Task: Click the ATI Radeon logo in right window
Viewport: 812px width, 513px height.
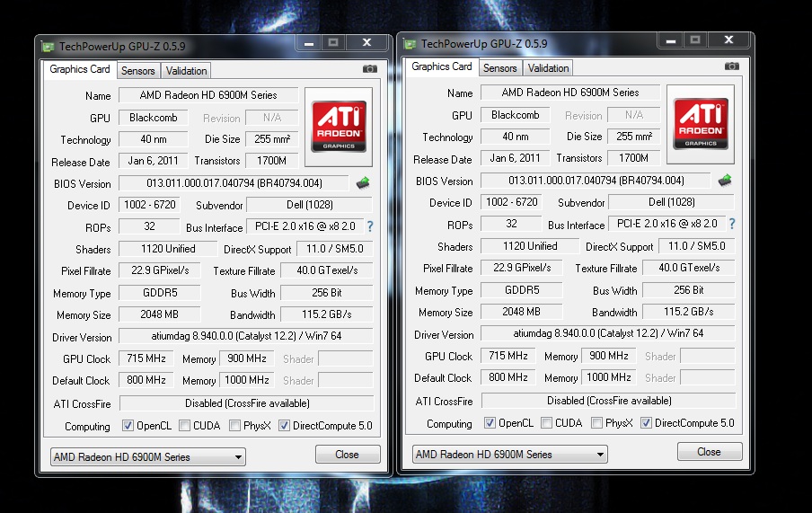Action: click(x=701, y=124)
